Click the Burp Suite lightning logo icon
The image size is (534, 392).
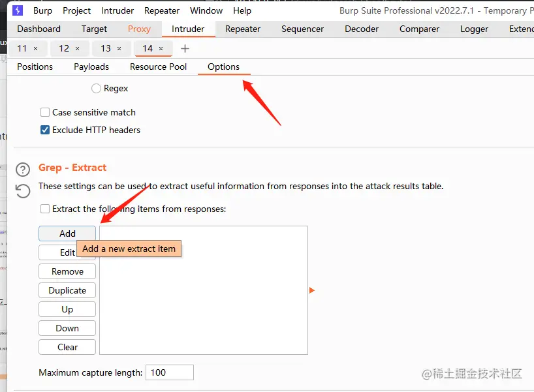pos(18,10)
